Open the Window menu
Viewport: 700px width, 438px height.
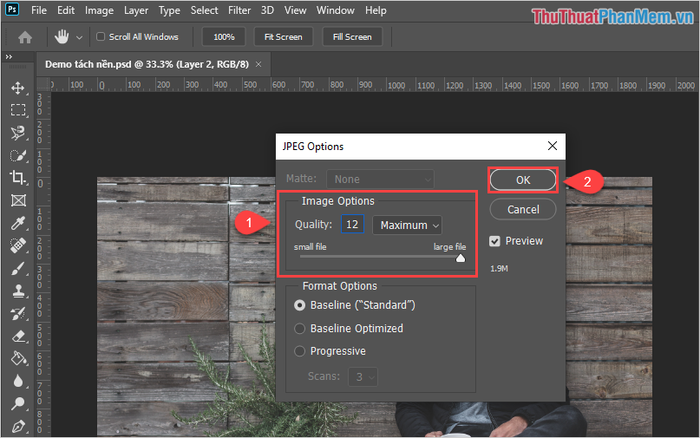click(x=335, y=10)
